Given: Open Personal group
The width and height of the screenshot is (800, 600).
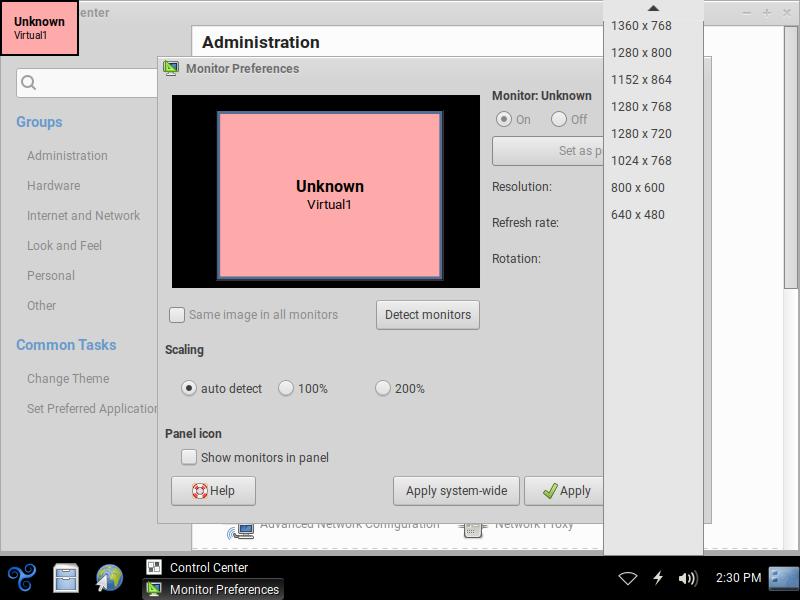Looking at the screenshot, I should [51, 276].
